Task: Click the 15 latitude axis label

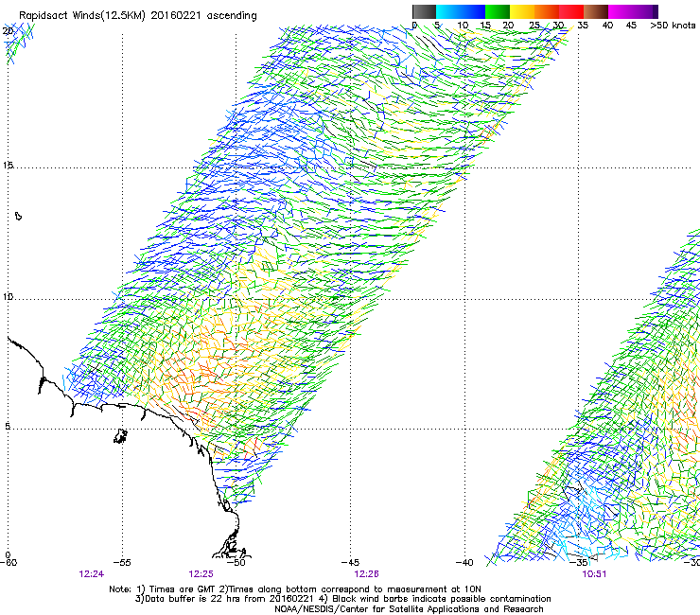Action: [x=8, y=166]
